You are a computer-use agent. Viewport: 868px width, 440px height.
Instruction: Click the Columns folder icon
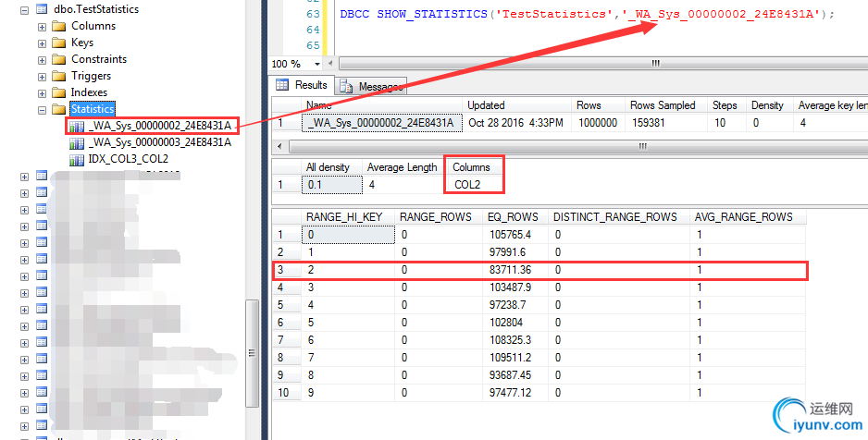(x=58, y=26)
